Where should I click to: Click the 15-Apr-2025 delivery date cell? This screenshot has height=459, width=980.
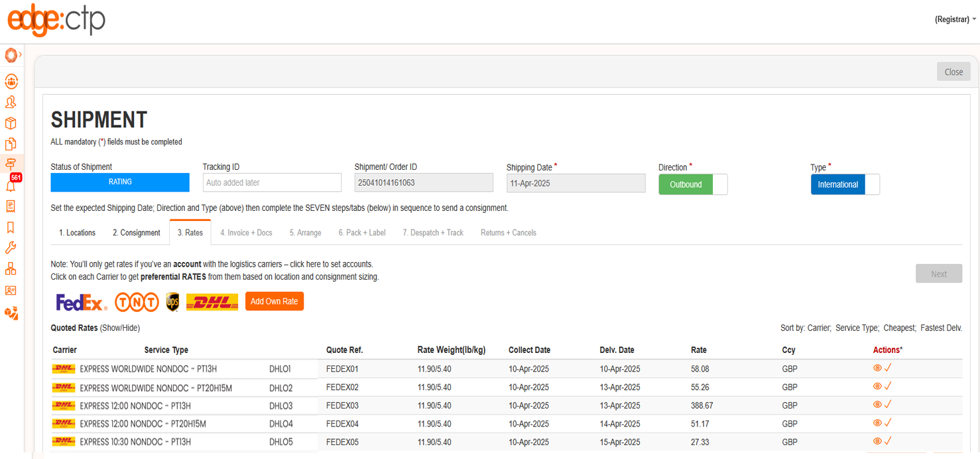[x=620, y=442]
